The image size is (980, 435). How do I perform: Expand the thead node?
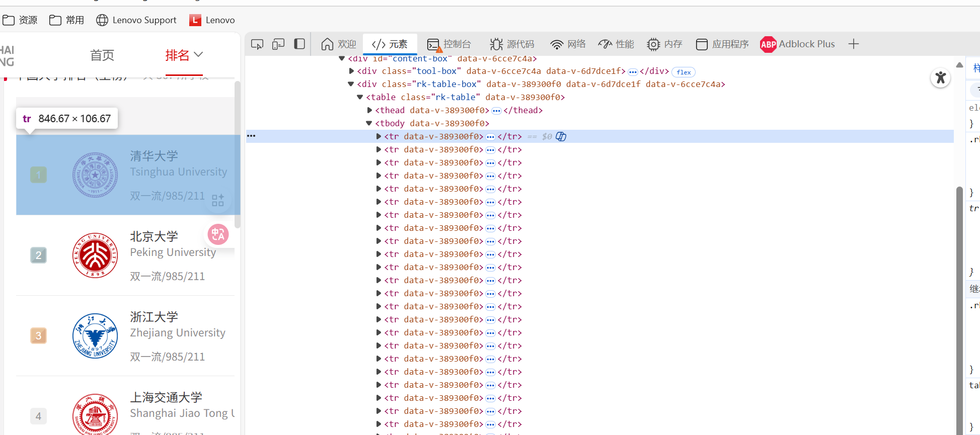coord(369,110)
